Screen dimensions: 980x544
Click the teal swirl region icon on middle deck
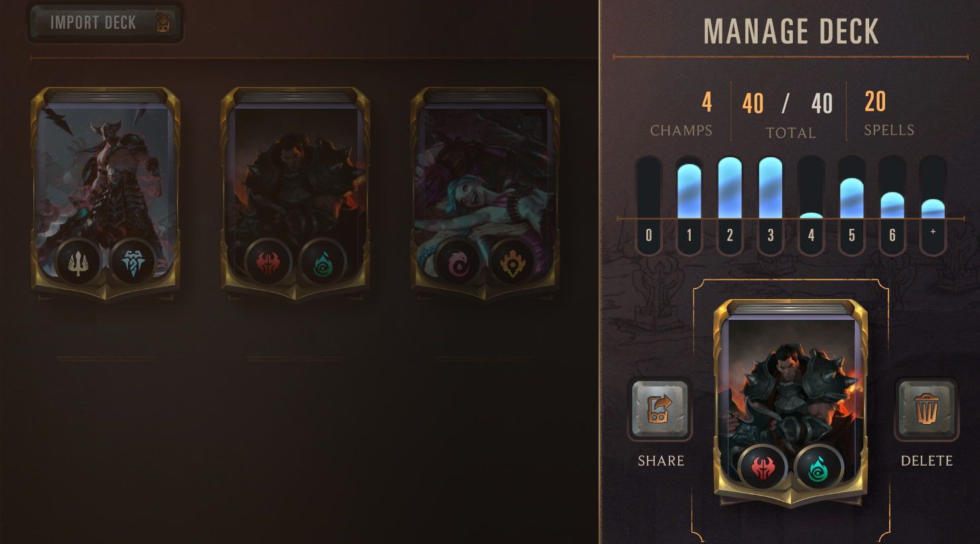pyautogui.click(x=322, y=262)
